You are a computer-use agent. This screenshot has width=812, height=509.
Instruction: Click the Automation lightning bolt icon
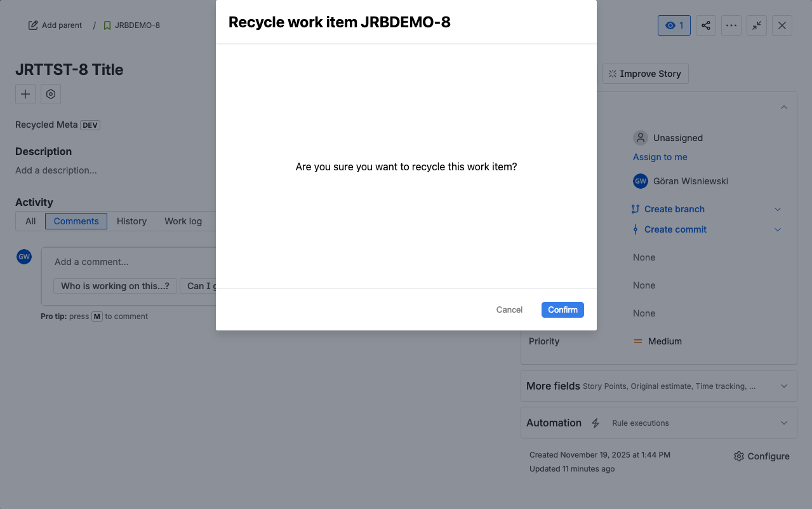596,423
